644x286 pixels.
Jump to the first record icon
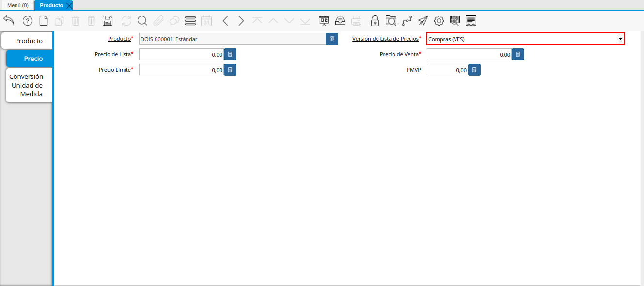point(257,21)
